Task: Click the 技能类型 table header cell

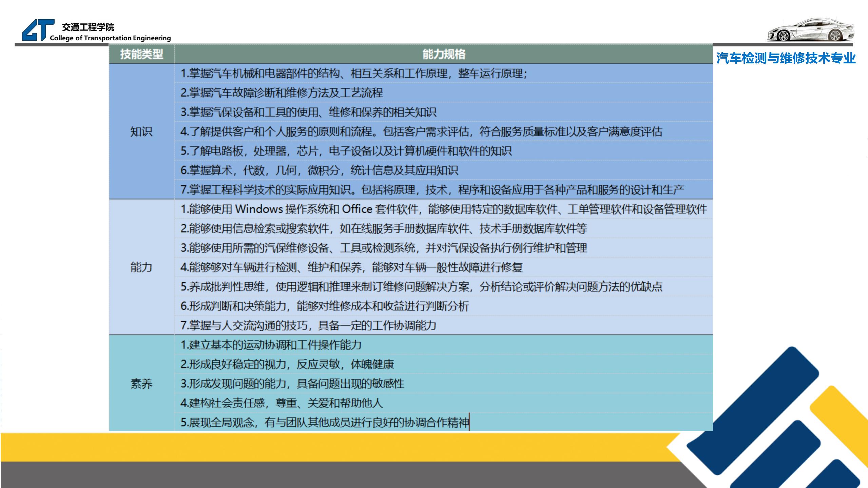Action: (141, 54)
